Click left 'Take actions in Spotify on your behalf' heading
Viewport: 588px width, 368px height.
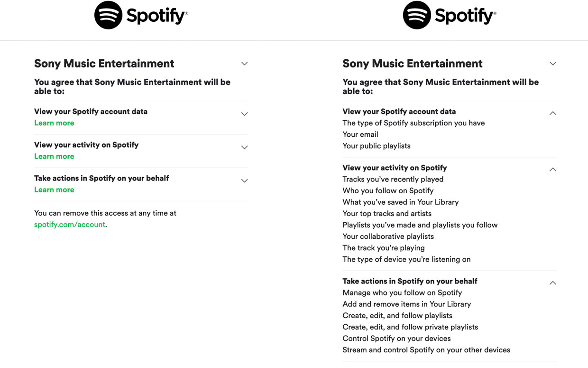click(101, 178)
